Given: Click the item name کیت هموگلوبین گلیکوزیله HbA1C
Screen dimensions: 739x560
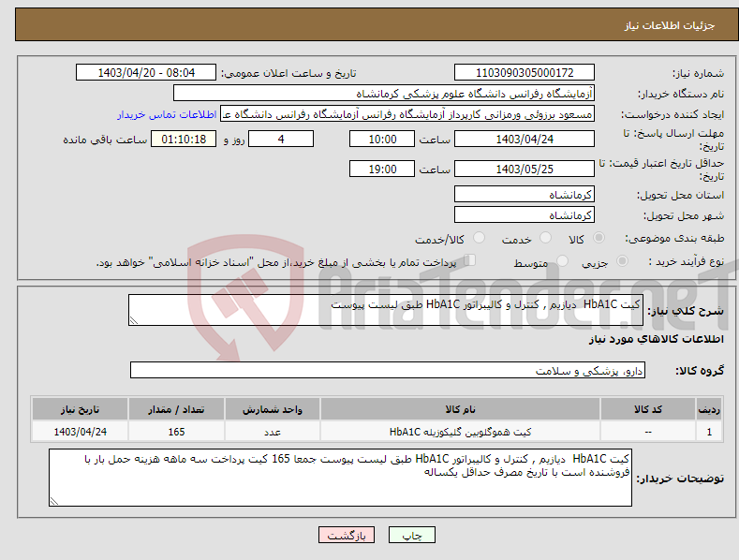Looking at the screenshot, I should (x=460, y=432).
